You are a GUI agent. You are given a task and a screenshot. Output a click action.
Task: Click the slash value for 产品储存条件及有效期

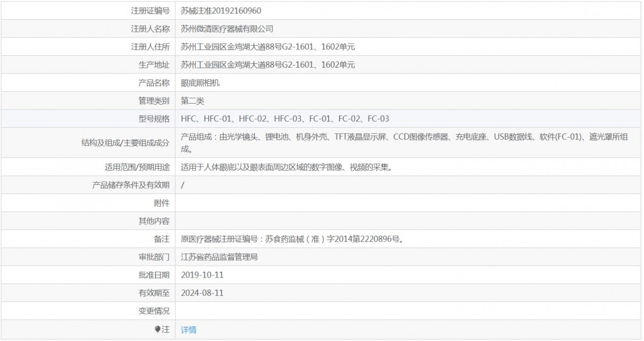point(183,185)
